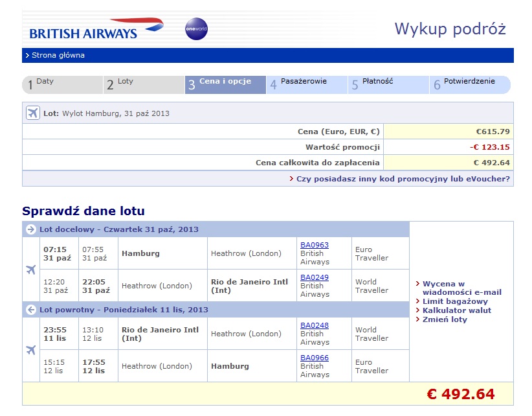Screen dimensions: 532x416
Task: Click the 13:10 12 lis arrival time
Action: tap(93, 334)
